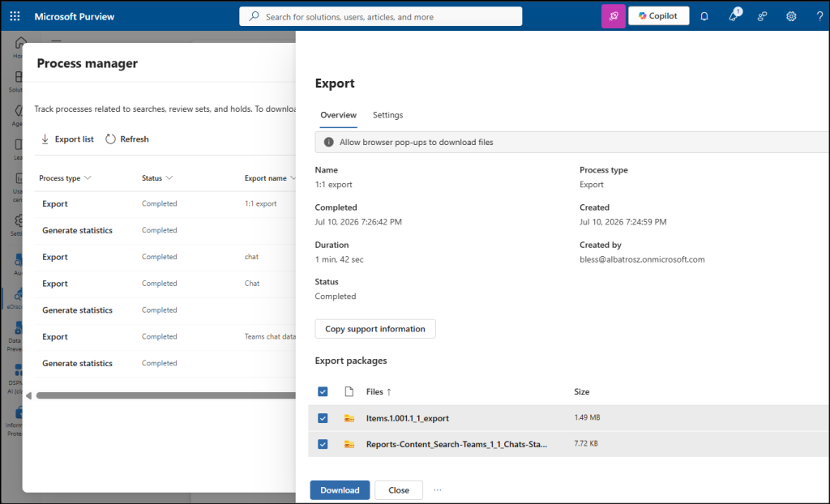Switch to the Settings tab
The width and height of the screenshot is (830, 504).
tap(388, 115)
